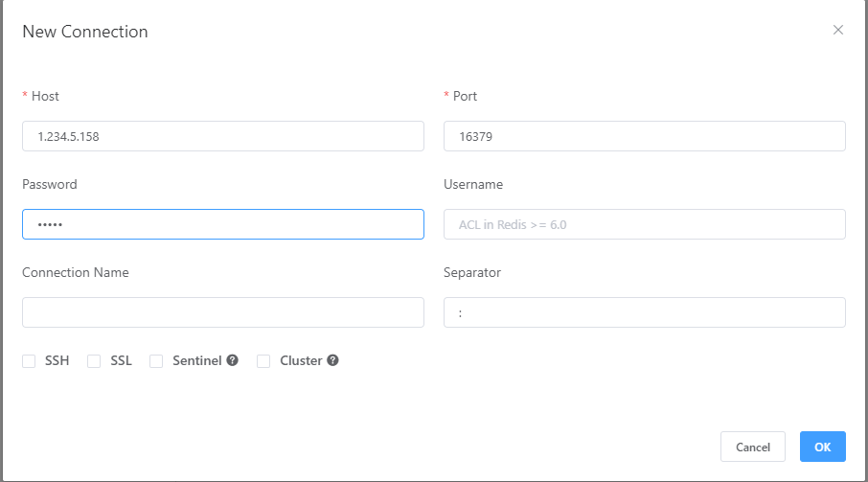This screenshot has height=482, width=868.
Task: Click the Port field showing 16379
Action: 644,136
